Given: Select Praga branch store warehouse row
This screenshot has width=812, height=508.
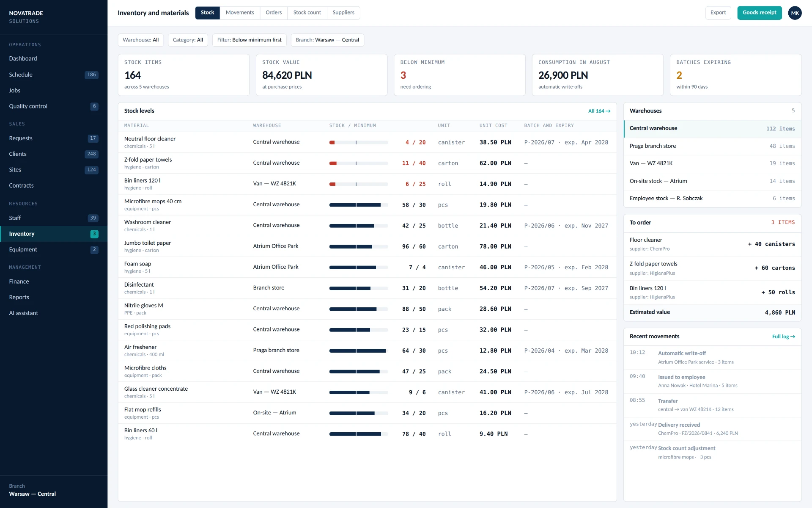Looking at the screenshot, I should click(712, 146).
